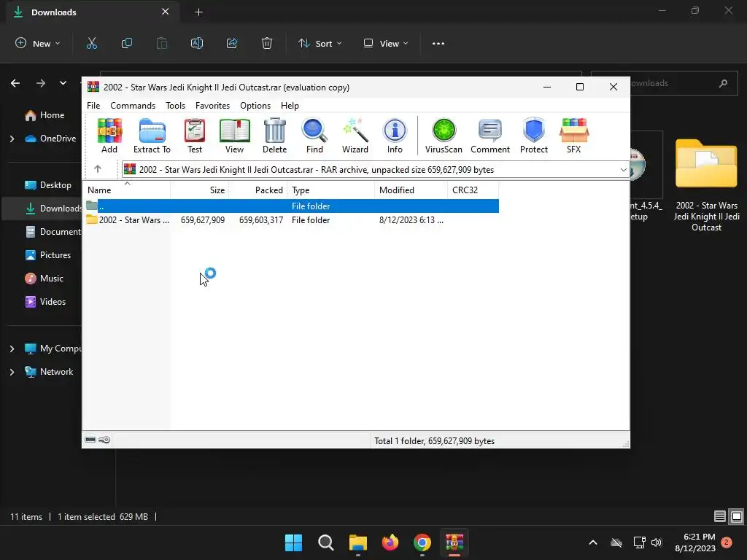
Task: Sort by the Size column header
Action: [200, 190]
